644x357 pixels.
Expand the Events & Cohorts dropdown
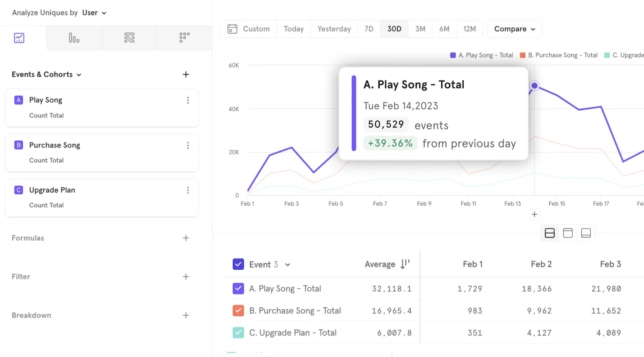(47, 75)
